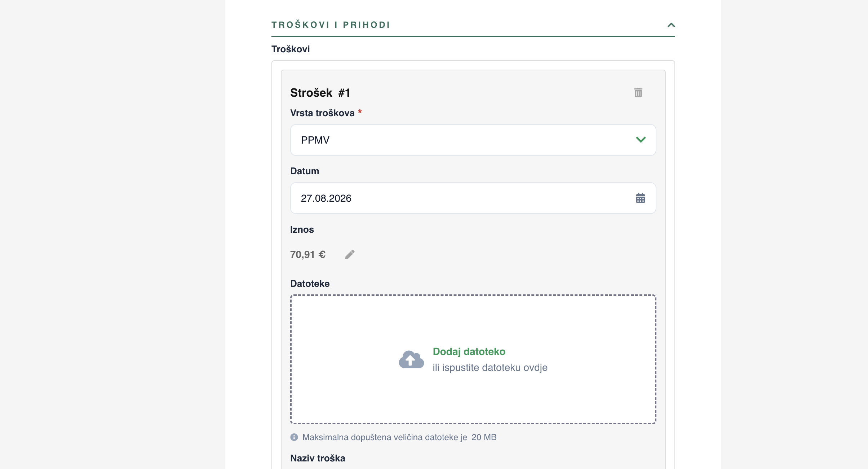Click the 70,91 € amount value
This screenshot has width=868, height=469.
308,255
